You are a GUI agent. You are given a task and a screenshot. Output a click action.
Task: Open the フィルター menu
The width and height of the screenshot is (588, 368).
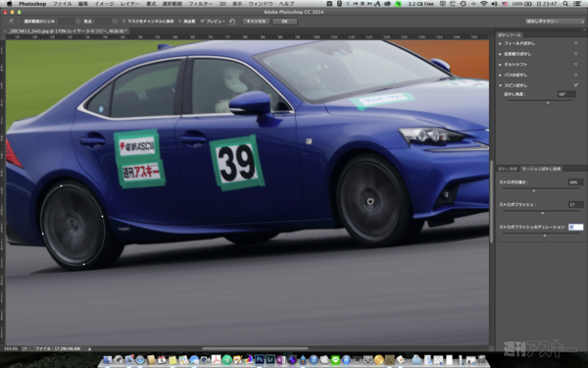[200, 4]
